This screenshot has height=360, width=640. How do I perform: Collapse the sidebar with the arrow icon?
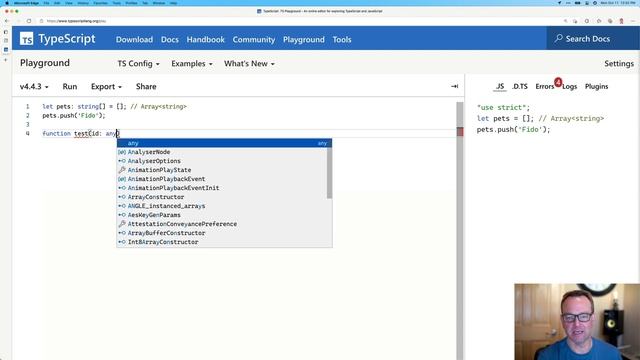[x=454, y=86]
